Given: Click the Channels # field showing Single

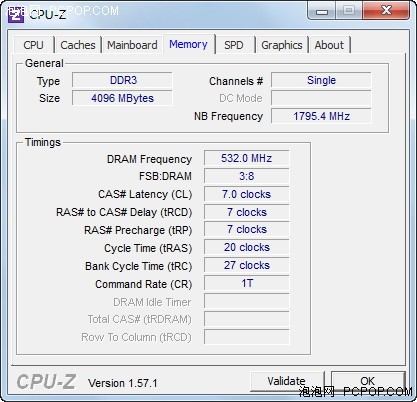Looking at the screenshot, I should click(321, 80).
